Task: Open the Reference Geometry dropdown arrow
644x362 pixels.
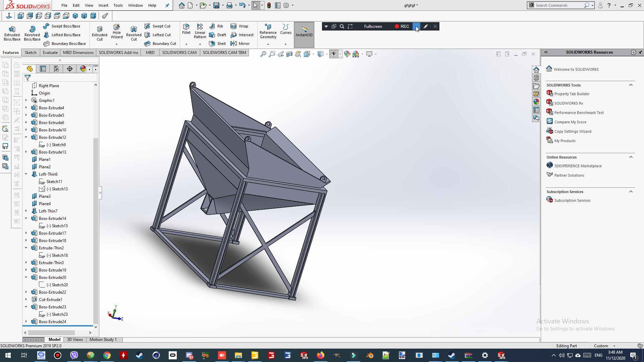Action: pos(268,44)
